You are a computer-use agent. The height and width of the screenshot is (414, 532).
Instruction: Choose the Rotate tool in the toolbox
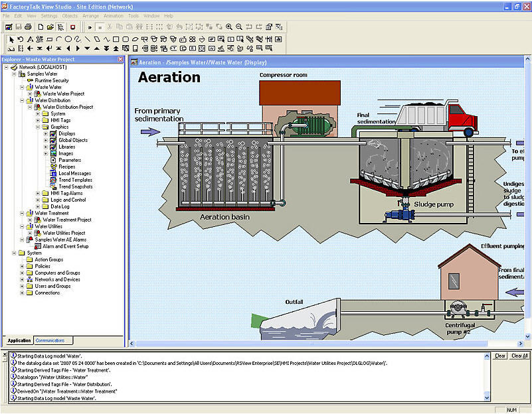tap(21, 39)
